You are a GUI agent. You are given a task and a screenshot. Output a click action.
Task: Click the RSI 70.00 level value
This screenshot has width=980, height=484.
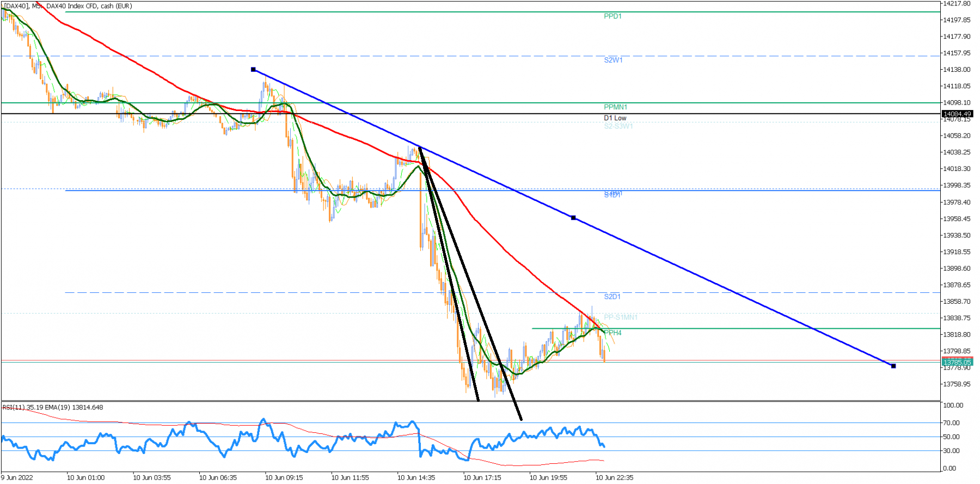click(951, 423)
